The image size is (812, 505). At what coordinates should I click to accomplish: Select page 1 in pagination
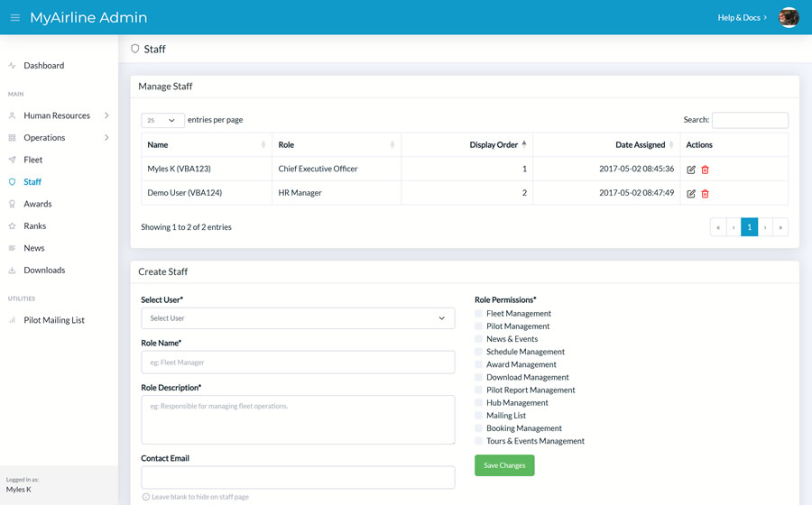750,227
